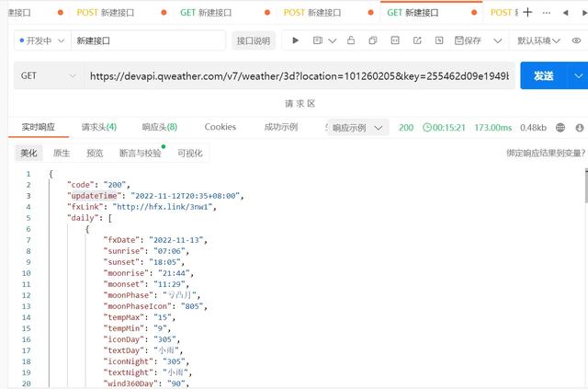Select the 原生 raw view tab
Image resolution: width=588 pixels, height=389 pixels.
(62, 154)
